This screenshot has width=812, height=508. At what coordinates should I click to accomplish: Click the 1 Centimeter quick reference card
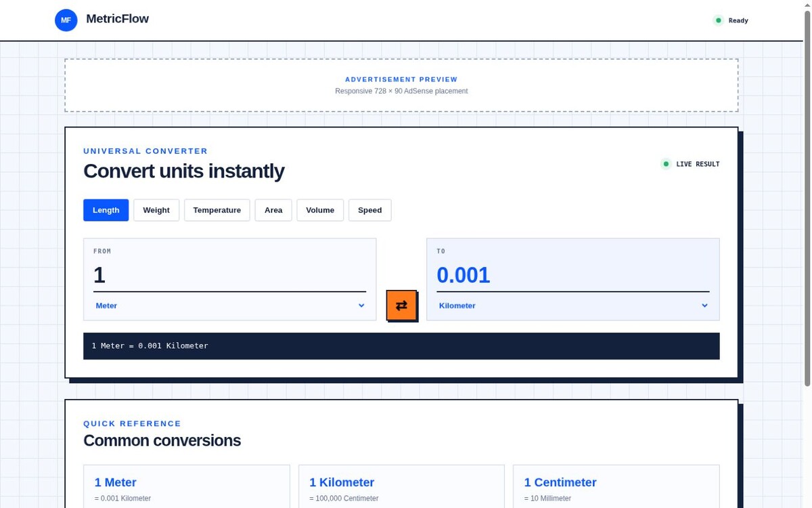[616, 486]
